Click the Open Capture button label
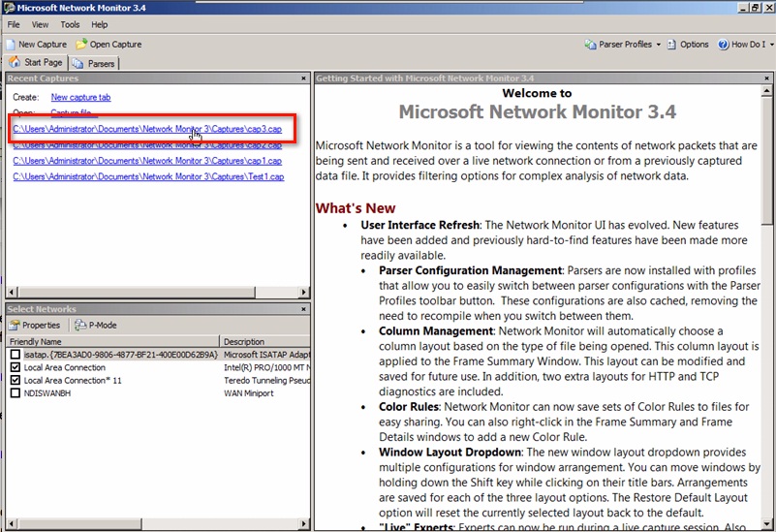 (116, 45)
